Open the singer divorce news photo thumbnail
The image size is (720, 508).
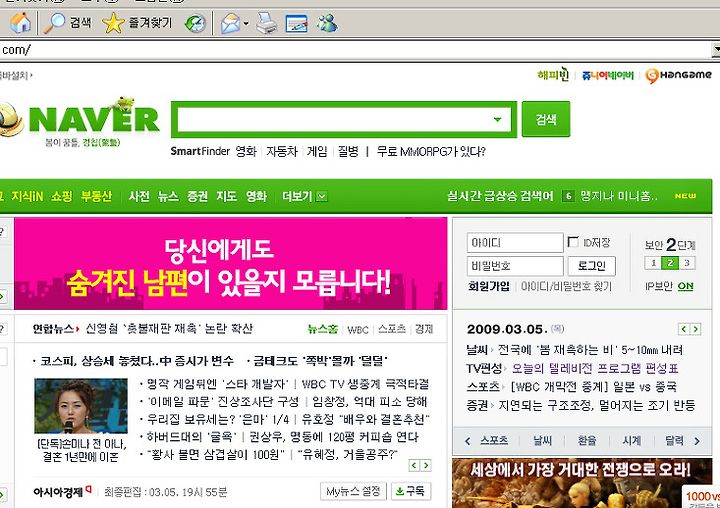[x=81, y=406]
